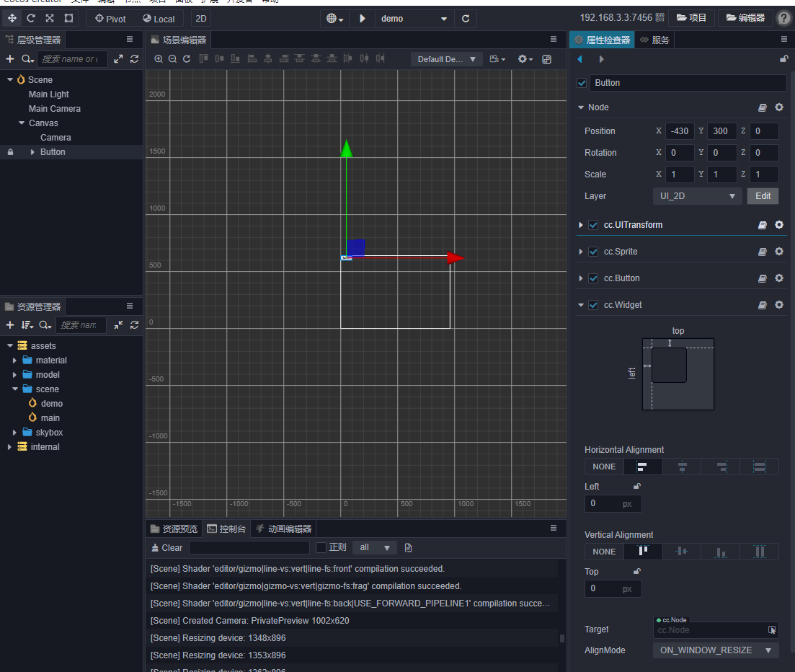
Task: Zoom in the scene editor view
Action: pyautogui.click(x=159, y=59)
